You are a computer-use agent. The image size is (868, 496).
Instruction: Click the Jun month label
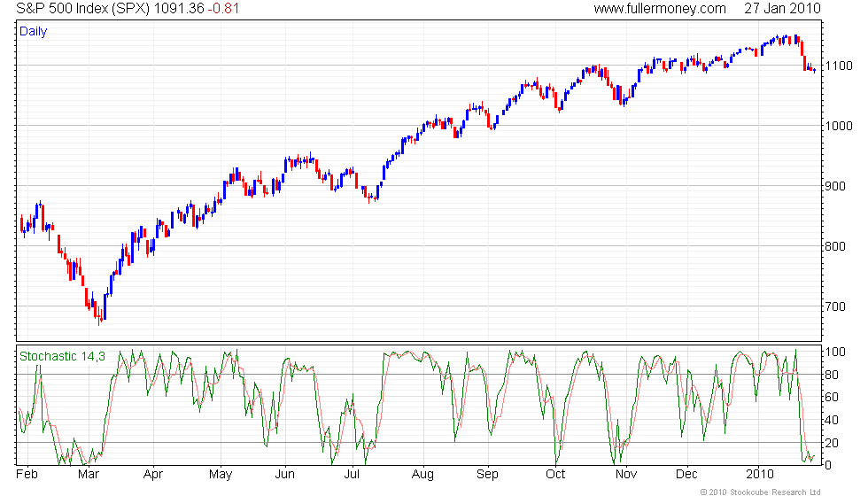coord(284,475)
